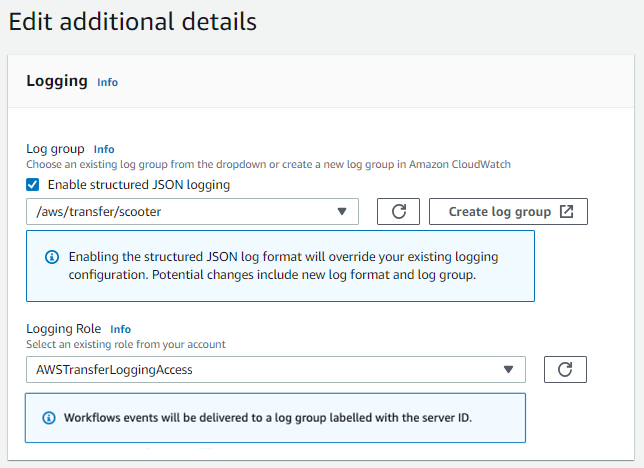This screenshot has width=644, height=468.
Task: Refresh the log group list
Action: coord(398,212)
